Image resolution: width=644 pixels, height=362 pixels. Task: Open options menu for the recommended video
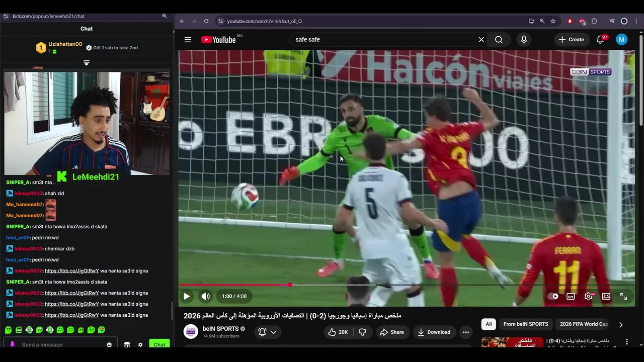pos(627,342)
